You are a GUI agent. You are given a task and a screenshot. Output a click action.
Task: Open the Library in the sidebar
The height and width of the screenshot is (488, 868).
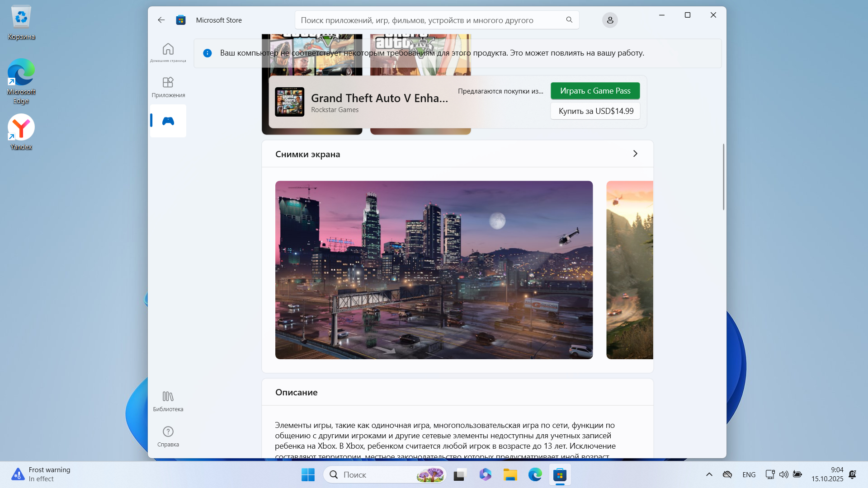(168, 401)
